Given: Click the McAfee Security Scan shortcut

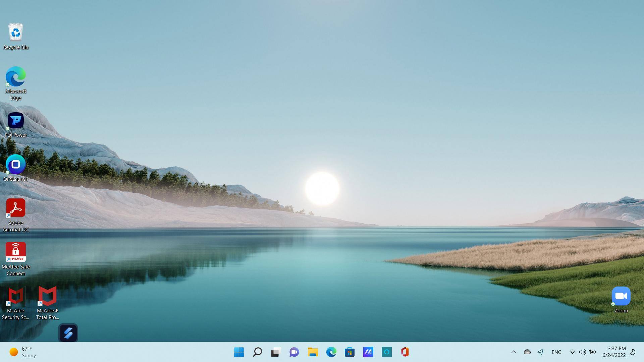Looking at the screenshot, I should [x=15, y=296].
